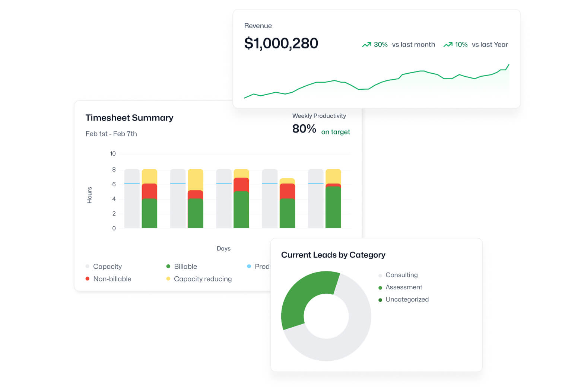Click the Weekly Productivity label
This screenshot has height=392, width=581.
(x=319, y=116)
